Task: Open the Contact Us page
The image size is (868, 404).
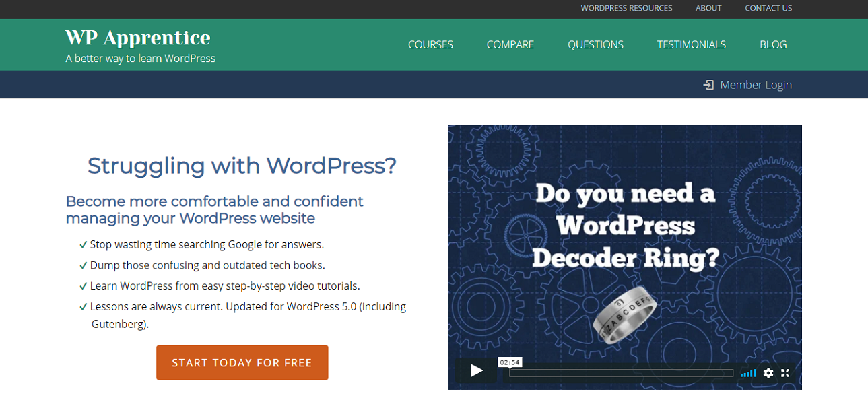Action: click(x=768, y=8)
